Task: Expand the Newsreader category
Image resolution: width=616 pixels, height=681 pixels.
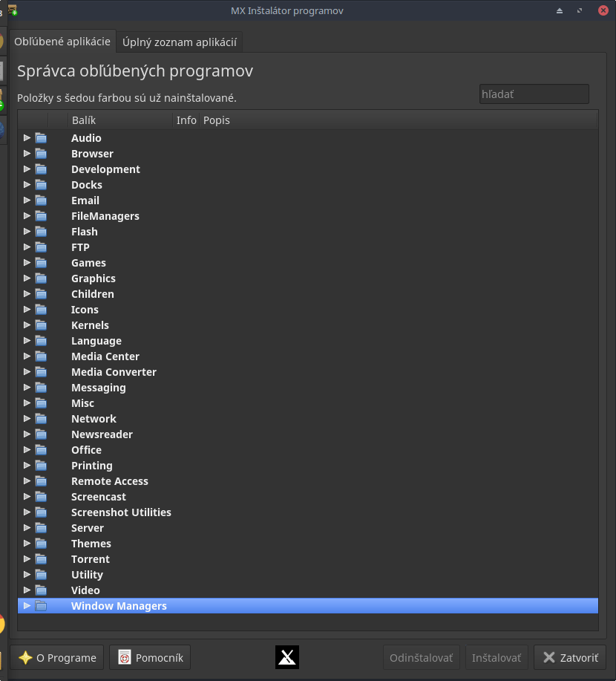Action: (x=27, y=434)
